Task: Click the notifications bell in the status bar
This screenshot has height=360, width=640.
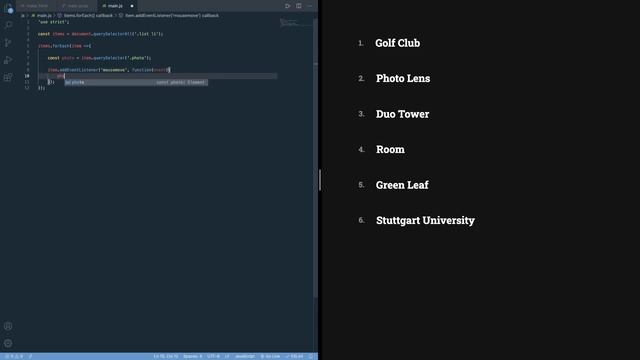Action: (x=311, y=356)
